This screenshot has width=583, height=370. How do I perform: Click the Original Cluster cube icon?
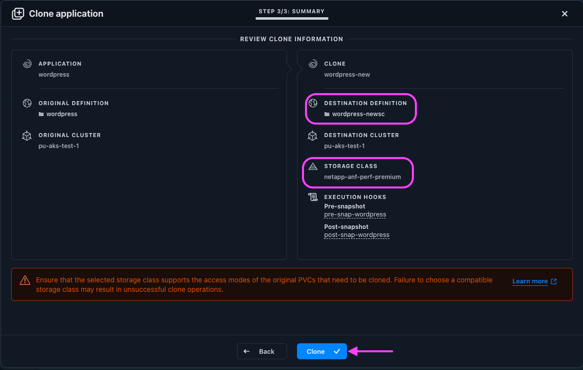tap(27, 135)
